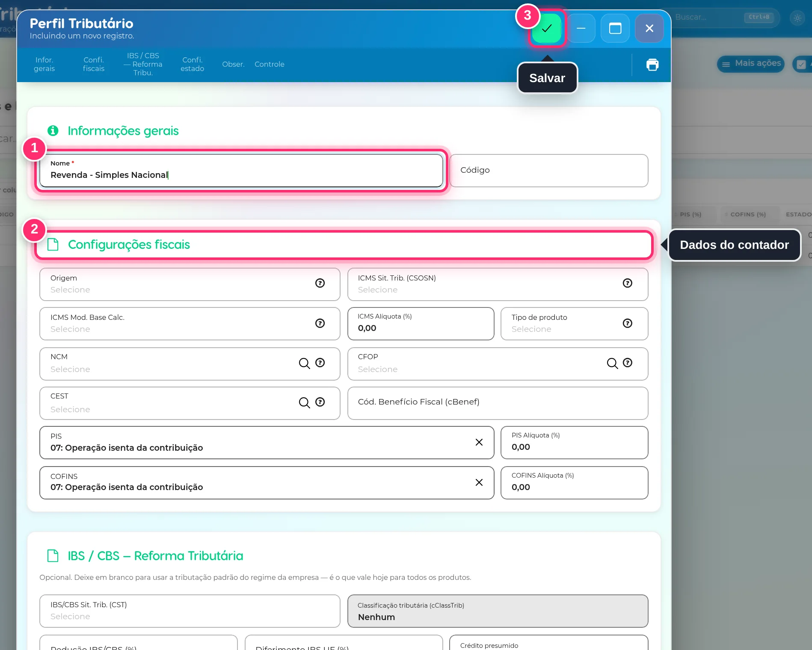The width and height of the screenshot is (812, 650).
Task: Click PIS (%) column header in background
Action: pyautogui.click(x=690, y=214)
